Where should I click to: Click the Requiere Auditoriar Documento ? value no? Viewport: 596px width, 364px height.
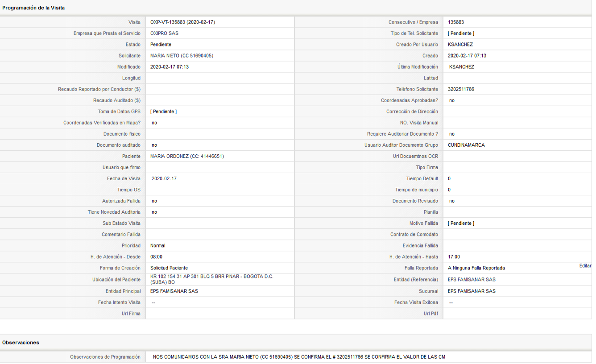coord(452,134)
